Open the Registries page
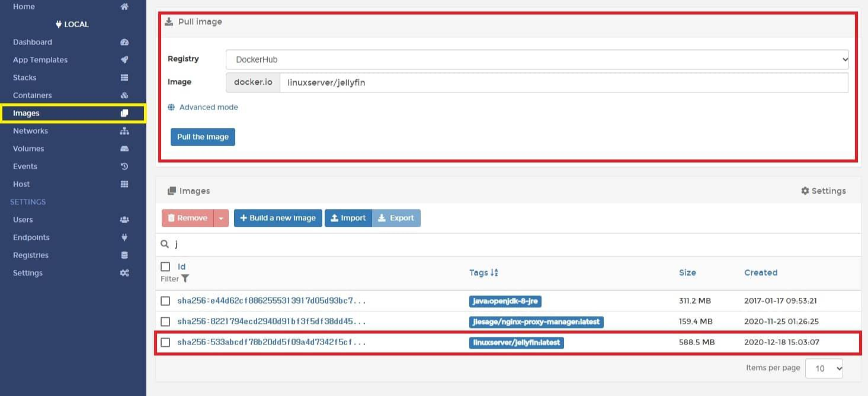 click(31, 255)
